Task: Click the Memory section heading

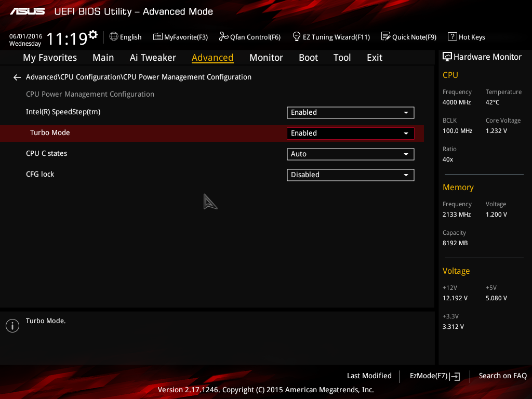Action: (458, 187)
